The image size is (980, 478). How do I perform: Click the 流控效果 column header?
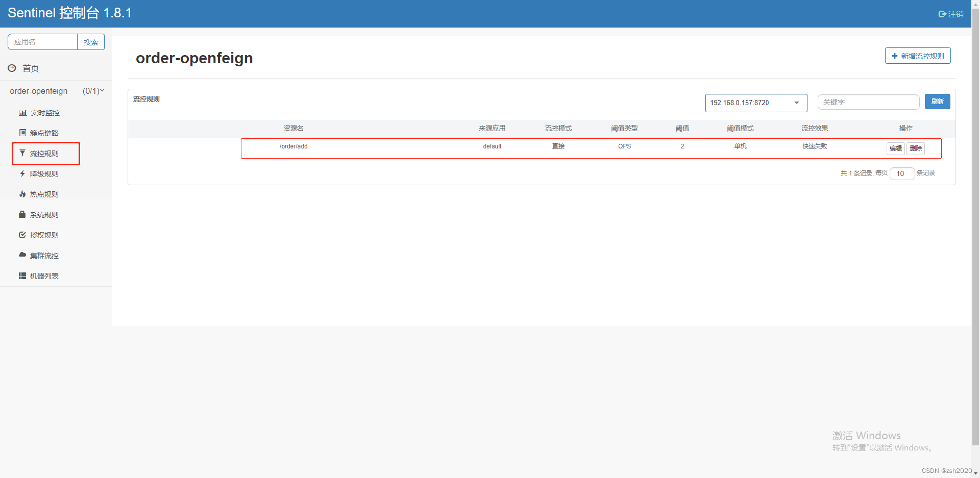point(815,128)
